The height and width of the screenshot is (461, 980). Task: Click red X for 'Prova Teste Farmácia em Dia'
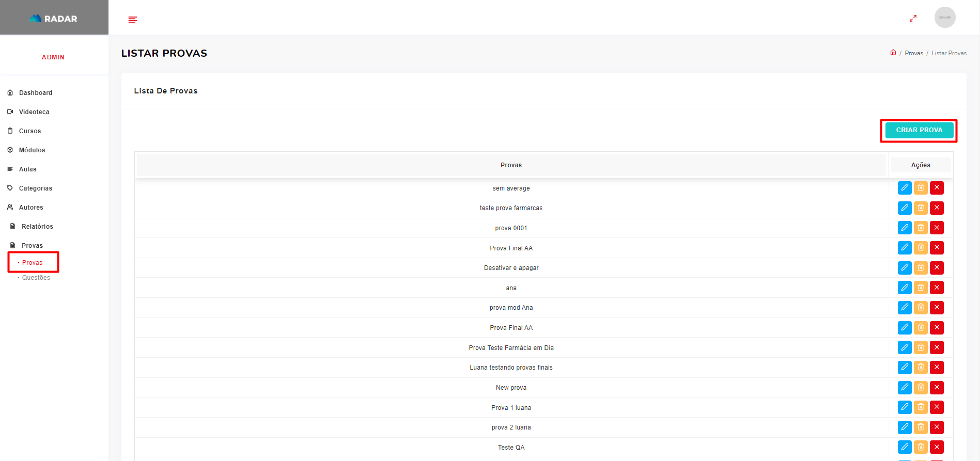[x=937, y=347]
